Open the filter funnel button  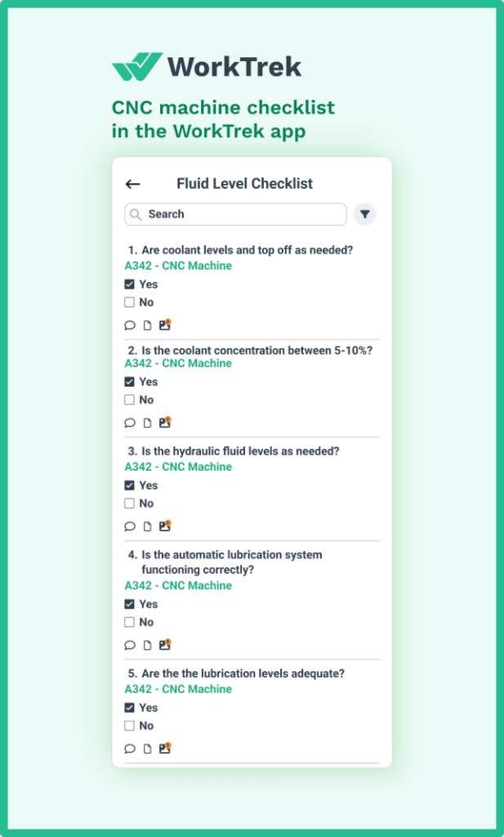[365, 214]
